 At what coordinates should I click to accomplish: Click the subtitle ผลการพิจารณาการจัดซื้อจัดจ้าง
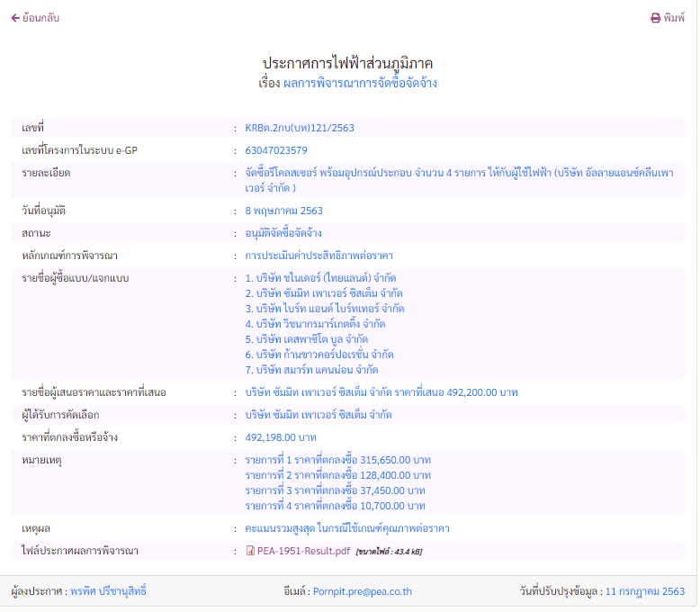[360, 83]
